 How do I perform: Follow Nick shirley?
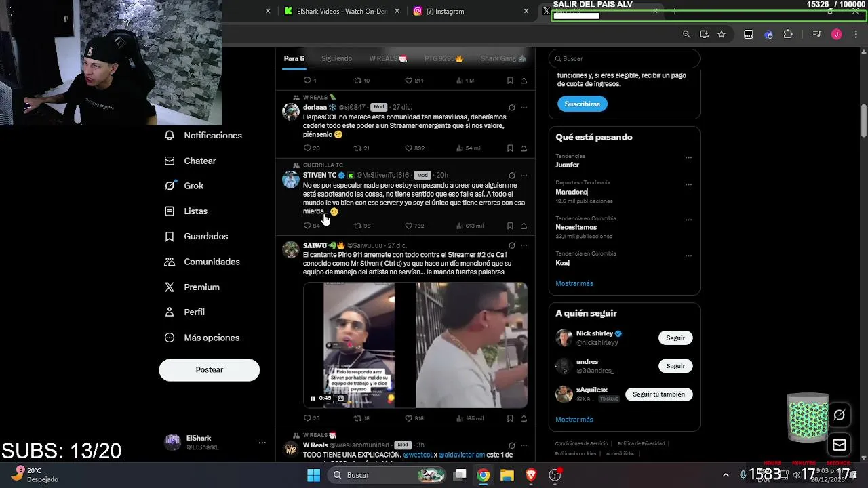point(675,338)
